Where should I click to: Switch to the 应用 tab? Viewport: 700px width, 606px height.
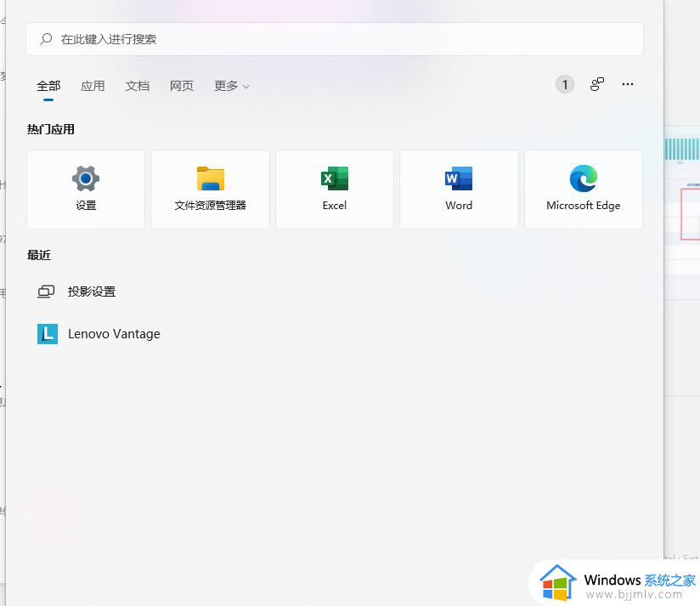pyautogui.click(x=93, y=86)
